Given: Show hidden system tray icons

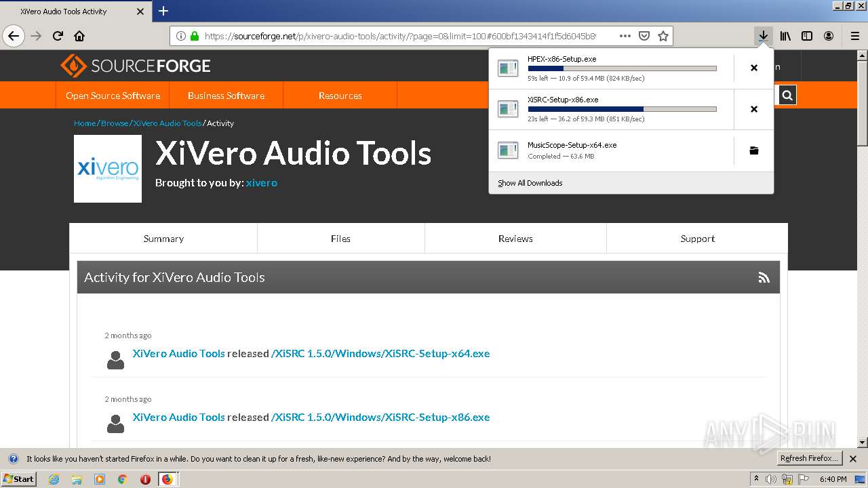Looking at the screenshot, I should tap(756, 479).
